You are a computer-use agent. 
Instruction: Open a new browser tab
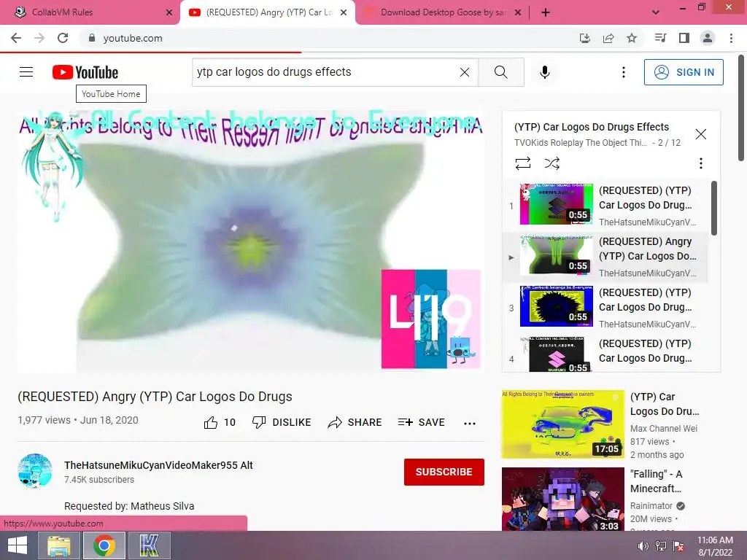coord(546,12)
